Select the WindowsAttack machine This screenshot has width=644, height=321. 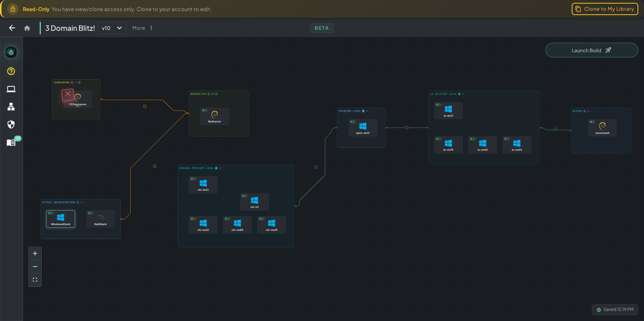pyautogui.click(x=61, y=219)
